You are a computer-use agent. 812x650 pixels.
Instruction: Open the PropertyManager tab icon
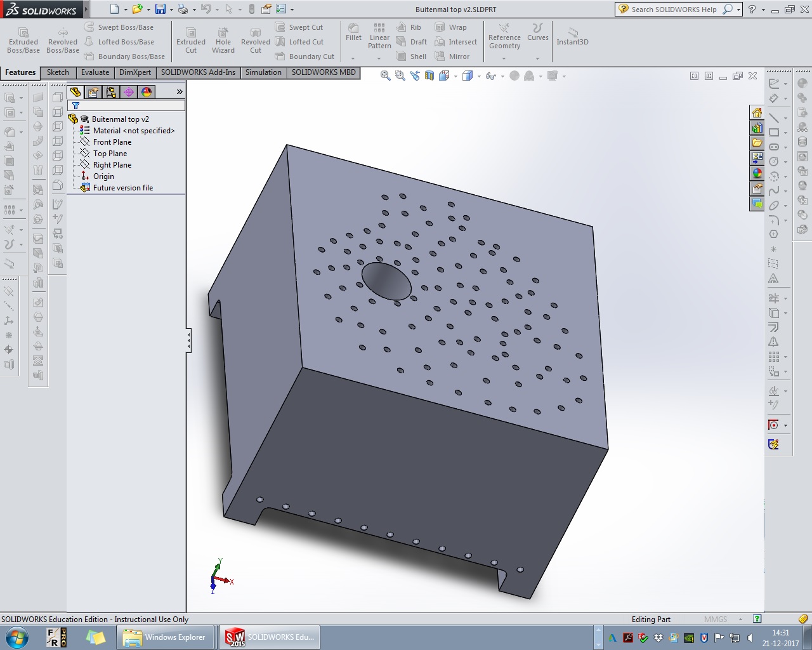click(93, 92)
